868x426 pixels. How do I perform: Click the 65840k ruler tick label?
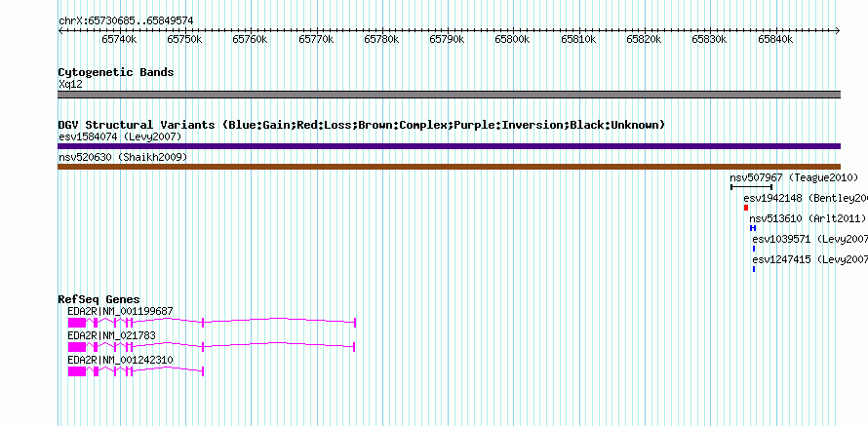click(x=775, y=39)
